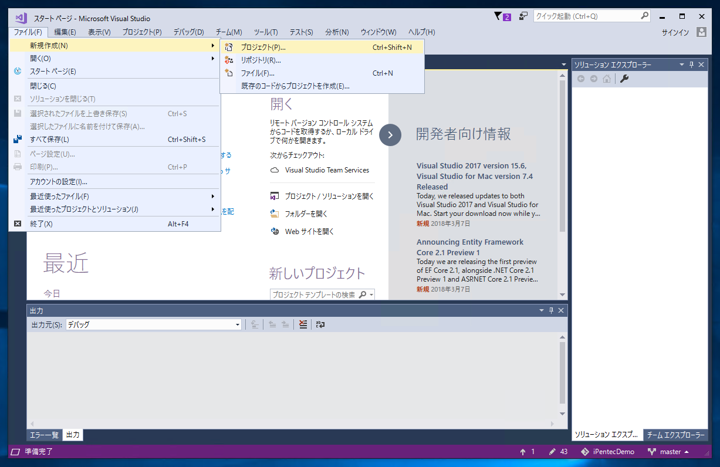Choose プロジェクト(P)... in the submenu
Screen dimensions: 720x467
click(x=322, y=47)
